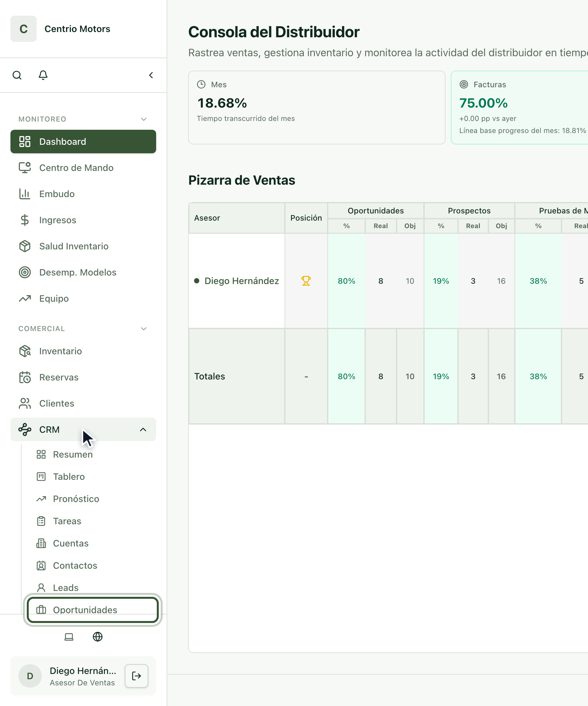Viewport: 588px width, 706px height.
Task: Open CRM Cuentas
Action: click(x=92, y=543)
